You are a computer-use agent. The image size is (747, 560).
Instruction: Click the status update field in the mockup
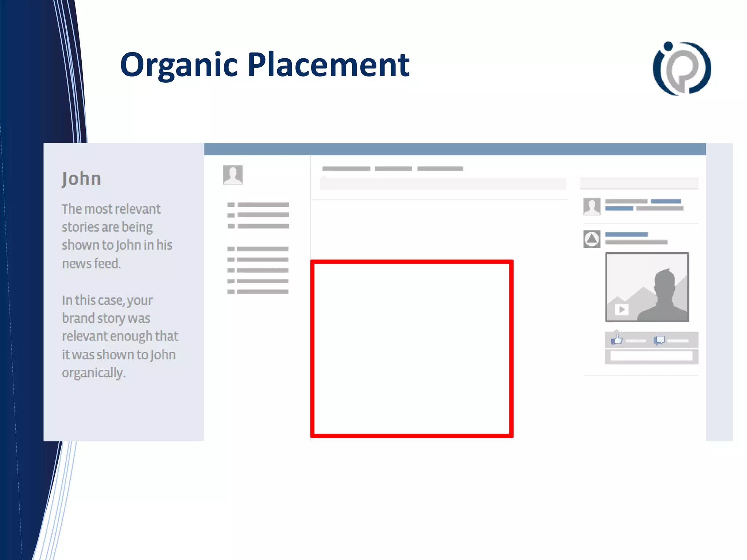(443, 183)
